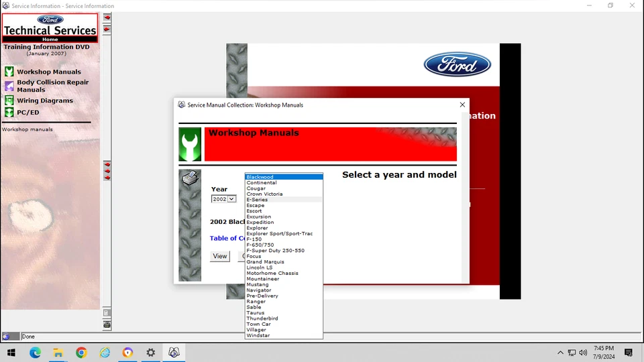Open the Year 2002 dropdown
Image resolution: width=644 pixels, height=362 pixels.
(x=224, y=199)
